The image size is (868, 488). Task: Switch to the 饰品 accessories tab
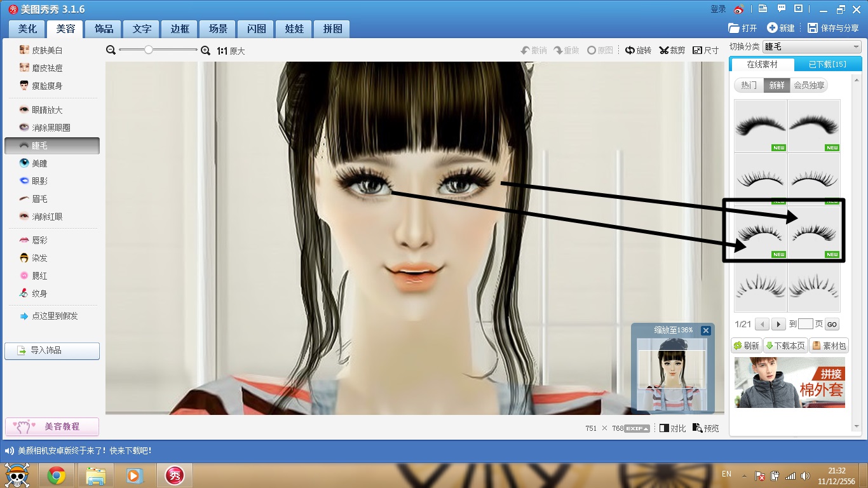tap(104, 29)
